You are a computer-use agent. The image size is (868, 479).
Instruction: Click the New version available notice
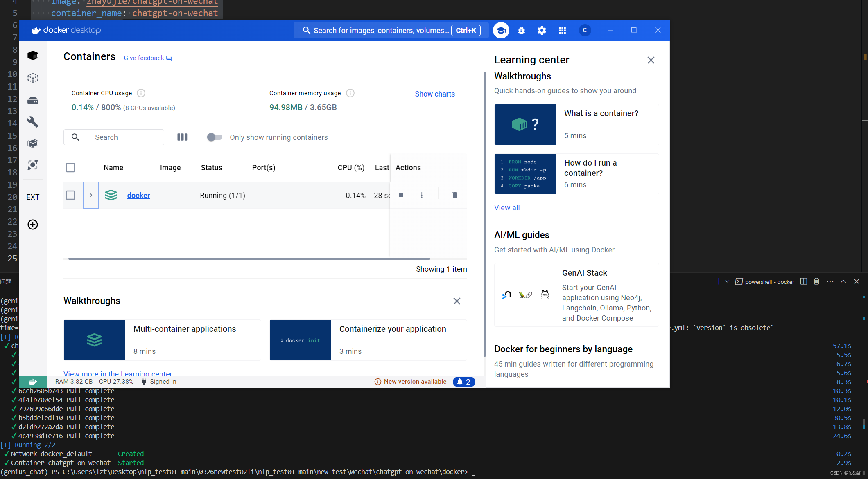click(411, 382)
